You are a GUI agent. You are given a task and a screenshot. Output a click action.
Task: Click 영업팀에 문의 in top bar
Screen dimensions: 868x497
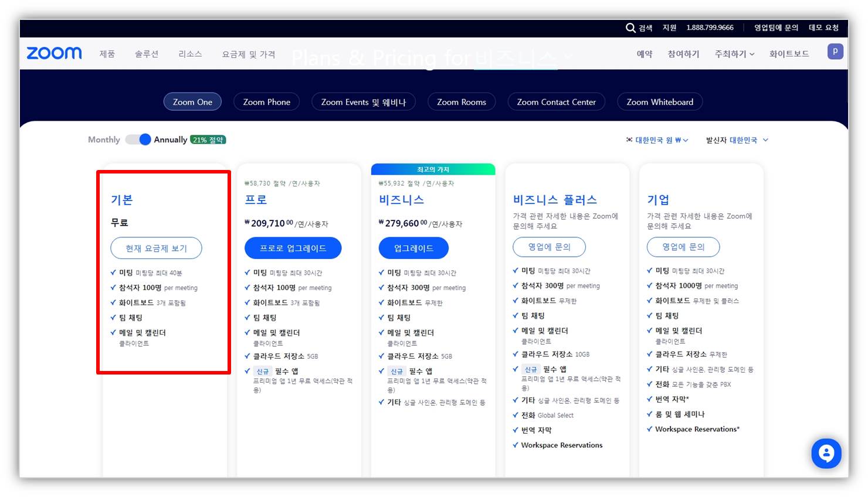coord(776,28)
